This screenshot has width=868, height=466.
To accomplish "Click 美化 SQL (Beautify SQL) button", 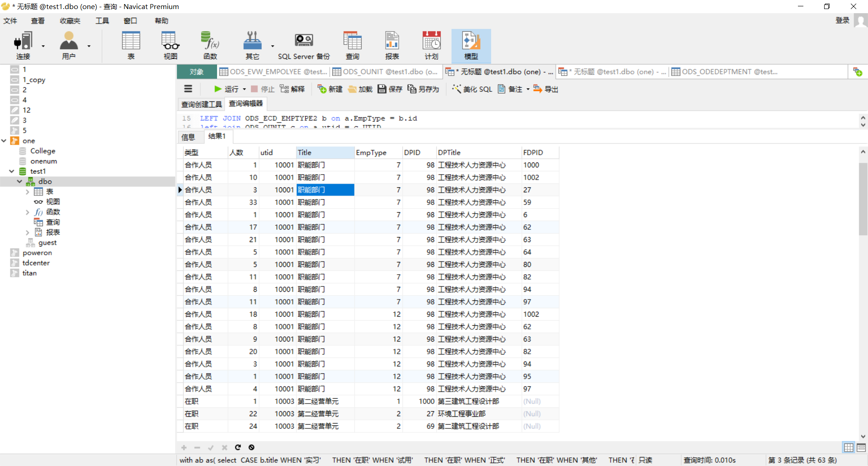I will point(472,89).
